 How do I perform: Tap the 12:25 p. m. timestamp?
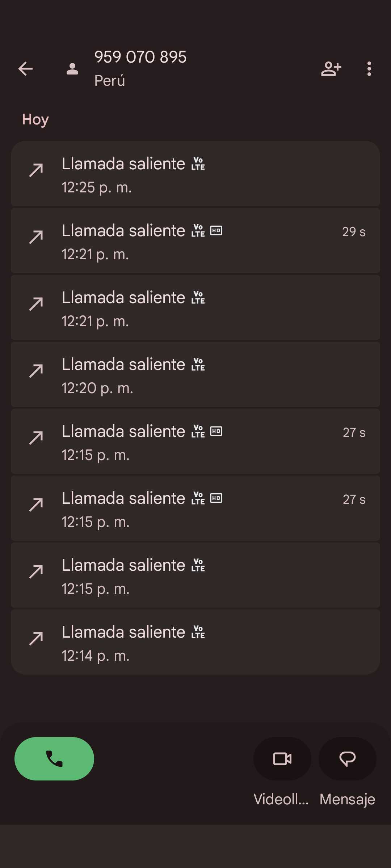click(x=97, y=187)
